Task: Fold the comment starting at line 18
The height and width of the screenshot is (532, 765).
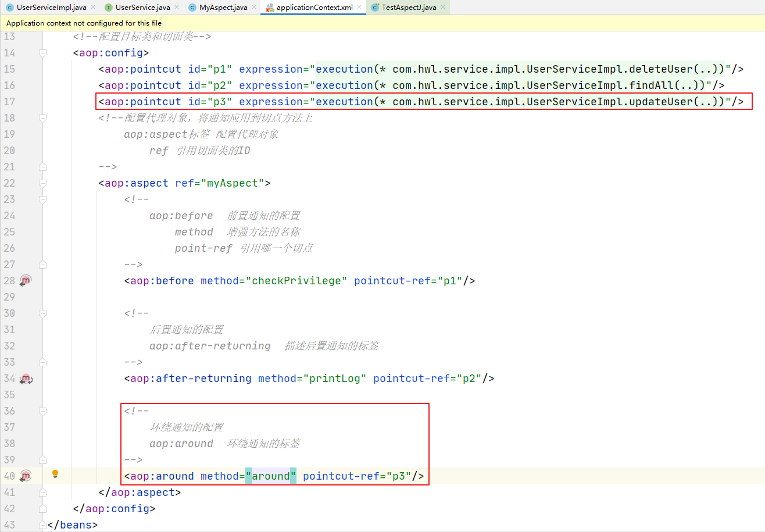Action: click(42, 118)
